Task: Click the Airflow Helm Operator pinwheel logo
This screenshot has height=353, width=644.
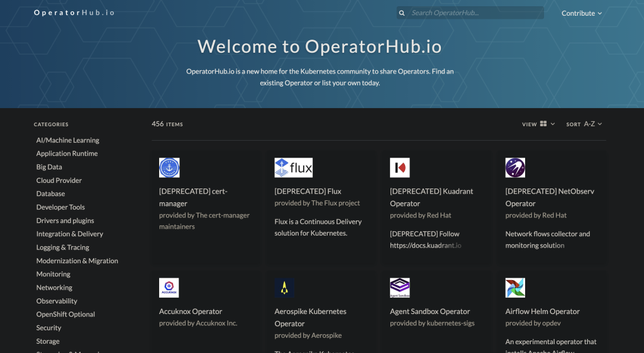Action: [515, 288]
